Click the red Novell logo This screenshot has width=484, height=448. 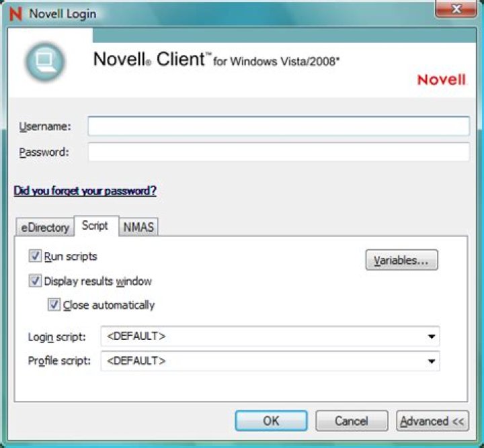[441, 80]
